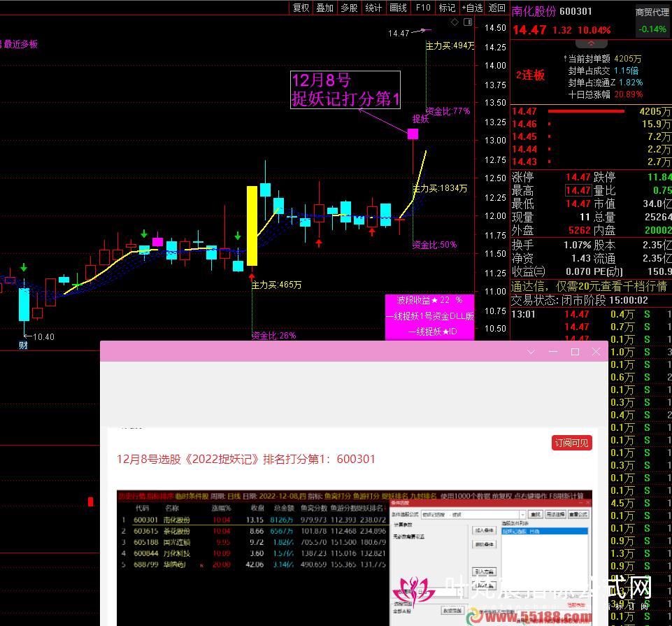Click the 14.43 order book row
This screenshot has width=672, height=626.
[x=591, y=162]
